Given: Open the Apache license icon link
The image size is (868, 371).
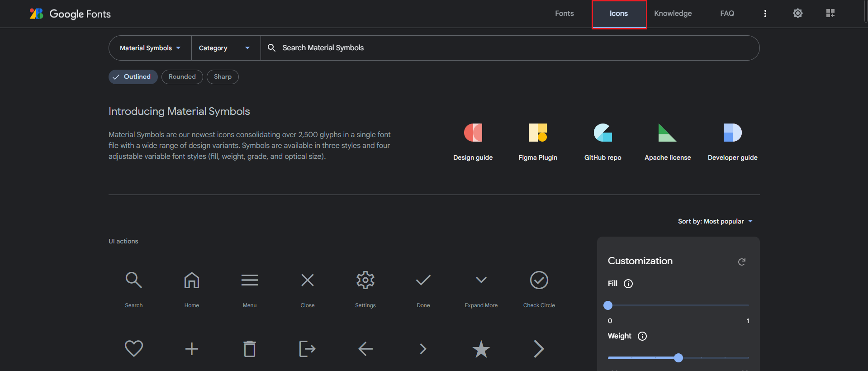Looking at the screenshot, I should point(668,133).
